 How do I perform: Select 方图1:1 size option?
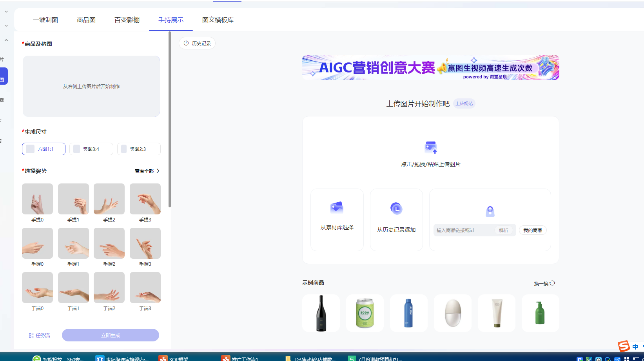[x=44, y=149]
